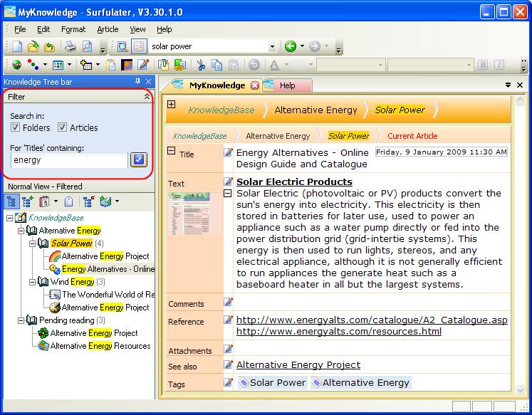Open the File menu
The image size is (532, 415).
[x=20, y=29]
